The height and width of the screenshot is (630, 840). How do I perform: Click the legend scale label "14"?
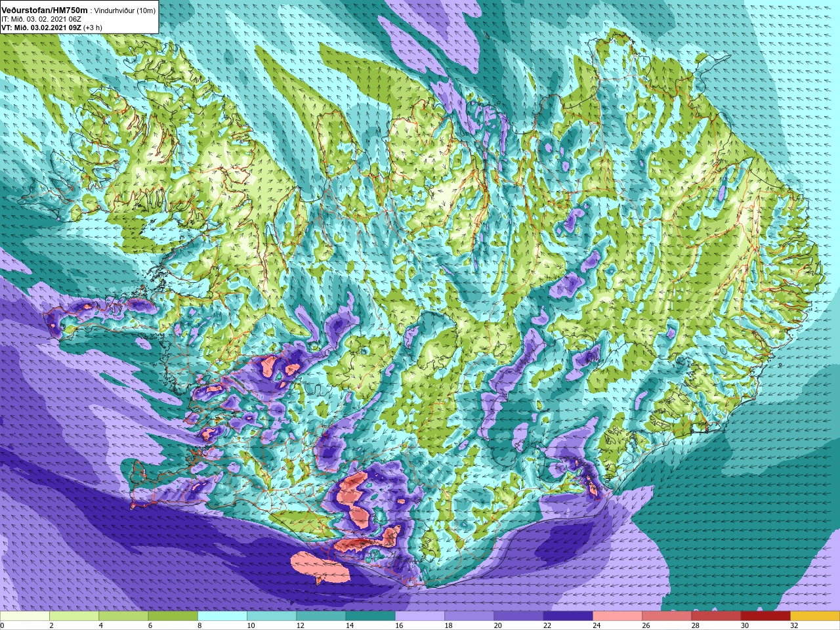[350, 626]
